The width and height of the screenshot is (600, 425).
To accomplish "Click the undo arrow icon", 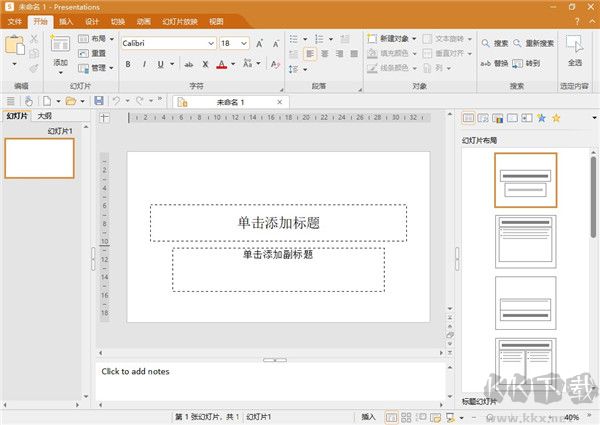I will [116, 101].
